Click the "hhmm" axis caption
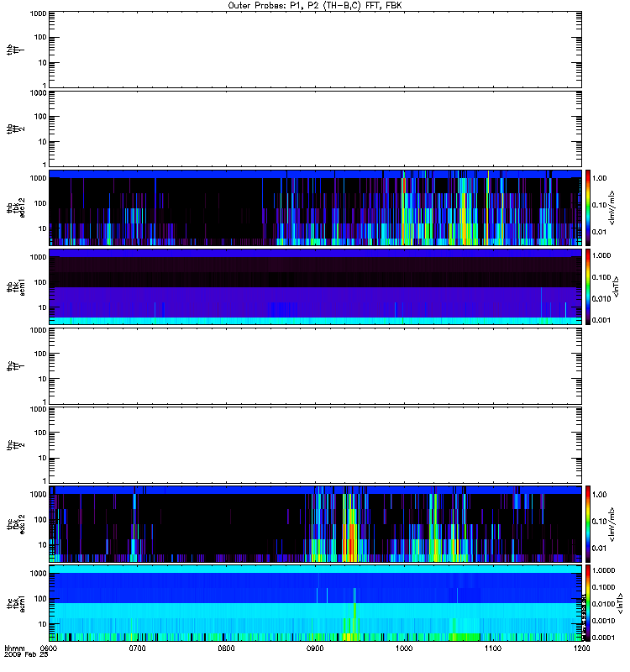The width and height of the screenshot is (630, 672). click(x=14, y=648)
